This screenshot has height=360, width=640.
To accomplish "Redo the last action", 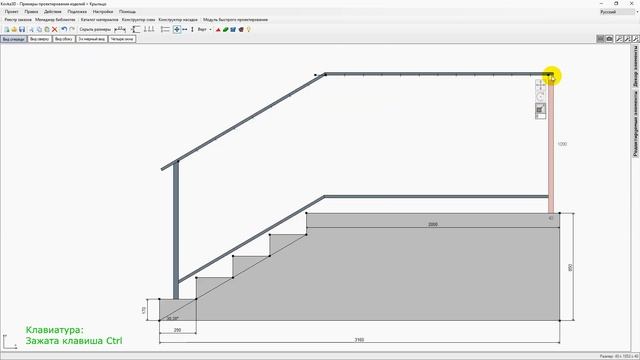I will pyautogui.click(x=72, y=29).
